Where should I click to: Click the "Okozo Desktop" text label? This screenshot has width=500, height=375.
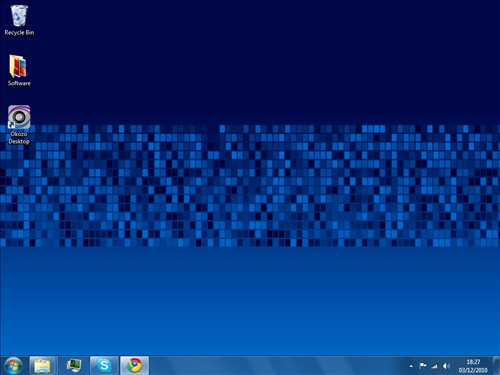tap(19, 138)
